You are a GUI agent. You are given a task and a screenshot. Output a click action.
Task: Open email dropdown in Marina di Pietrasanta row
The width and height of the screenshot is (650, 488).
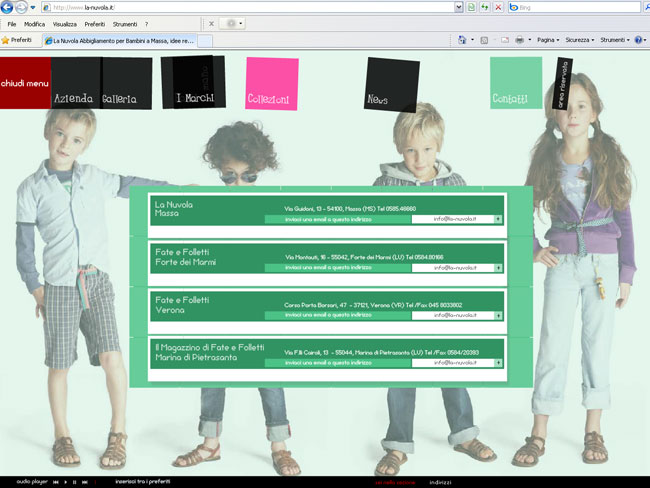[x=498, y=363]
